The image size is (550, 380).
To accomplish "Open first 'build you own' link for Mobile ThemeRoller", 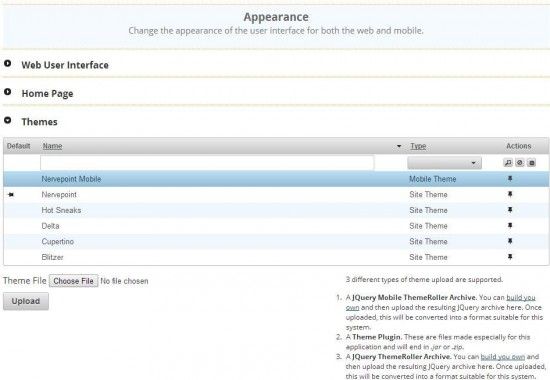I will [x=521, y=298].
